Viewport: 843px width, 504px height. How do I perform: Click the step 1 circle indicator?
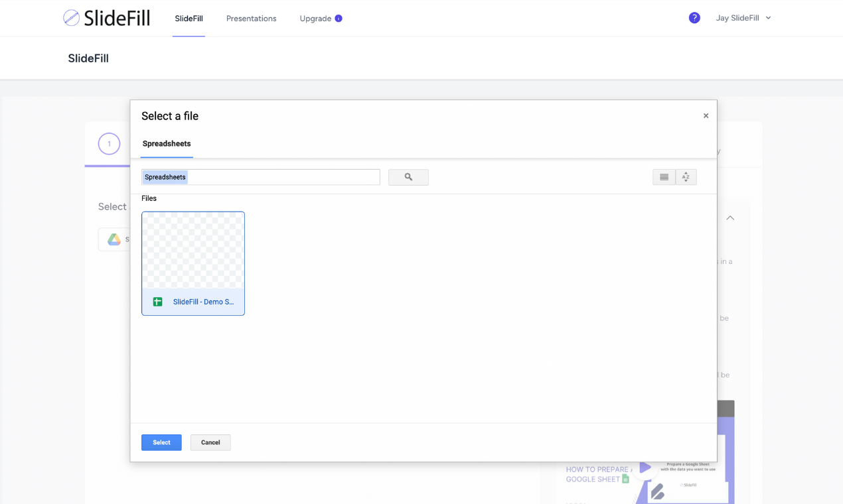pos(109,144)
